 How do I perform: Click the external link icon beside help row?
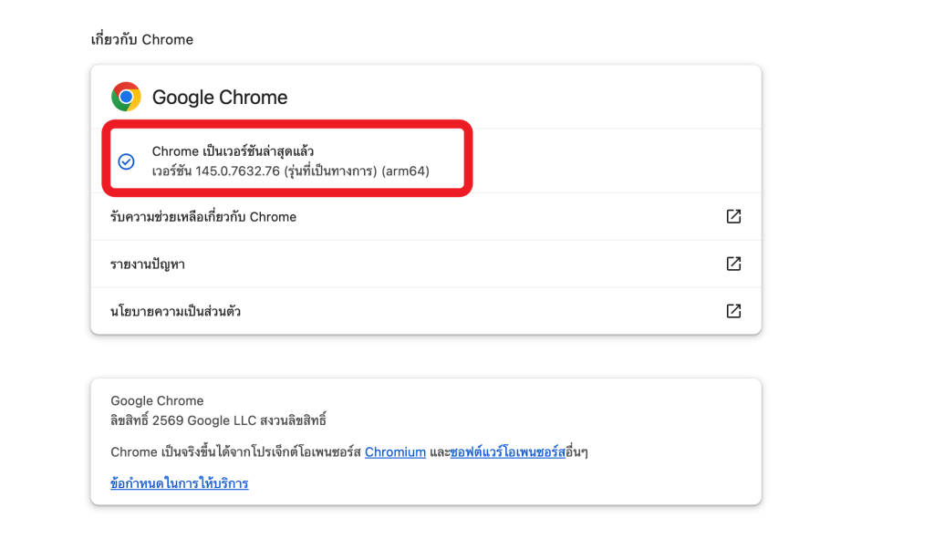click(x=733, y=216)
